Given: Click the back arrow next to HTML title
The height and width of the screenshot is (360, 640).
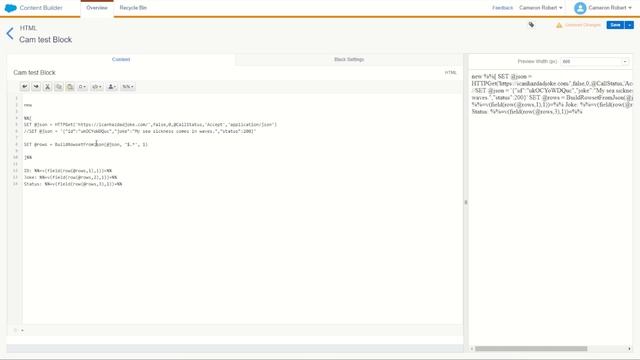Looking at the screenshot, I should click(x=10, y=33).
